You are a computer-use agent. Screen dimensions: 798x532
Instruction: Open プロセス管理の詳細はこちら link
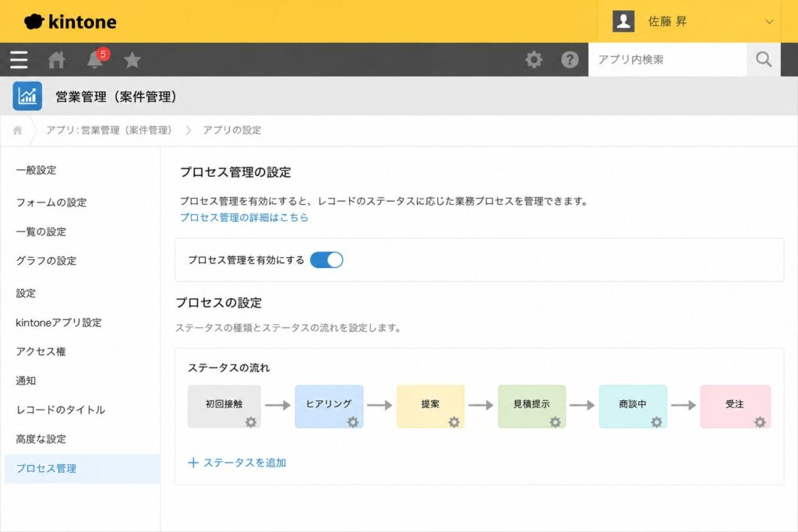pyautogui.click(x=244, y=217)
